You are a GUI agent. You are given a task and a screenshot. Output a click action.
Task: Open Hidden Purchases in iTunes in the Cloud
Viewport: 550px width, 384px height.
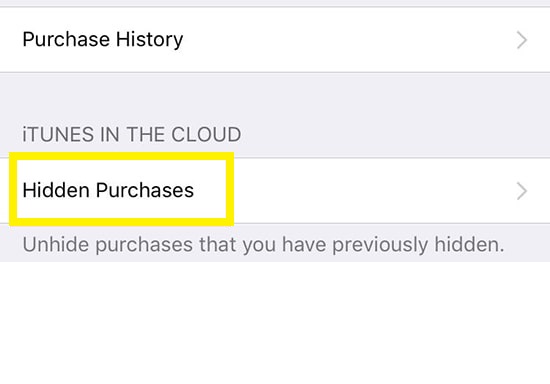tap(275, 190)
